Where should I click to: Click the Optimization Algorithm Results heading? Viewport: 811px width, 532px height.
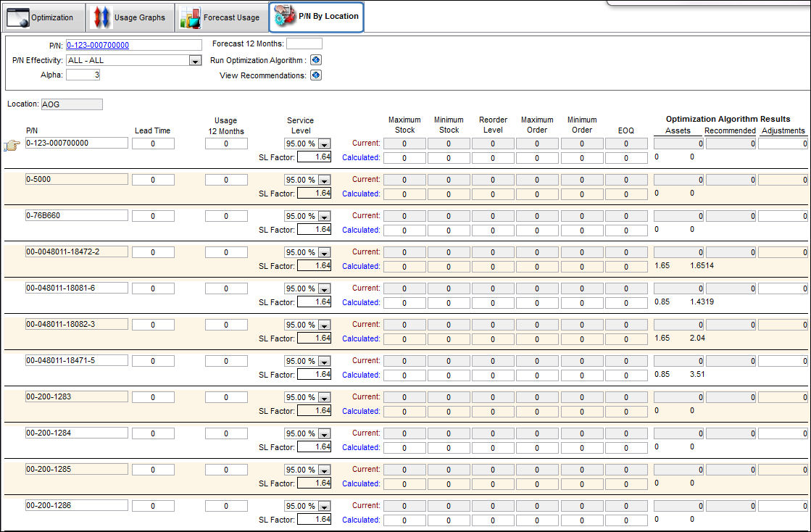pyautogui.click(x=728, y=119)
